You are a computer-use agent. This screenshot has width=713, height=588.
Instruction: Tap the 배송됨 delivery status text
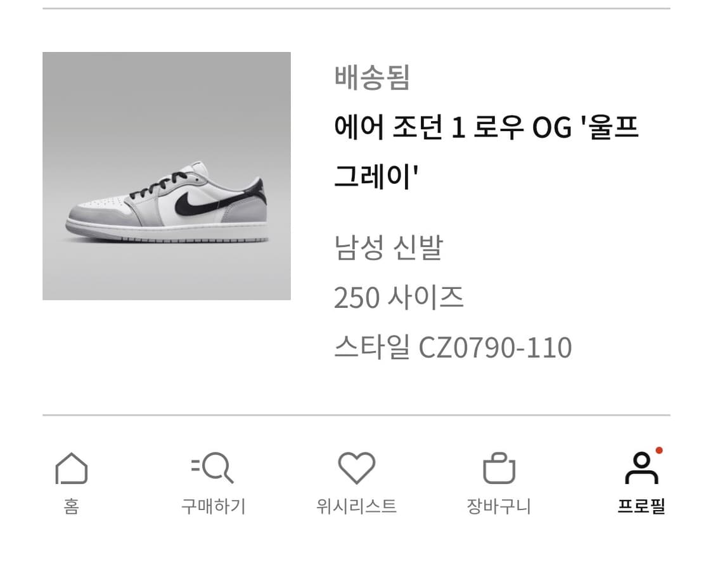pos(371,79)
